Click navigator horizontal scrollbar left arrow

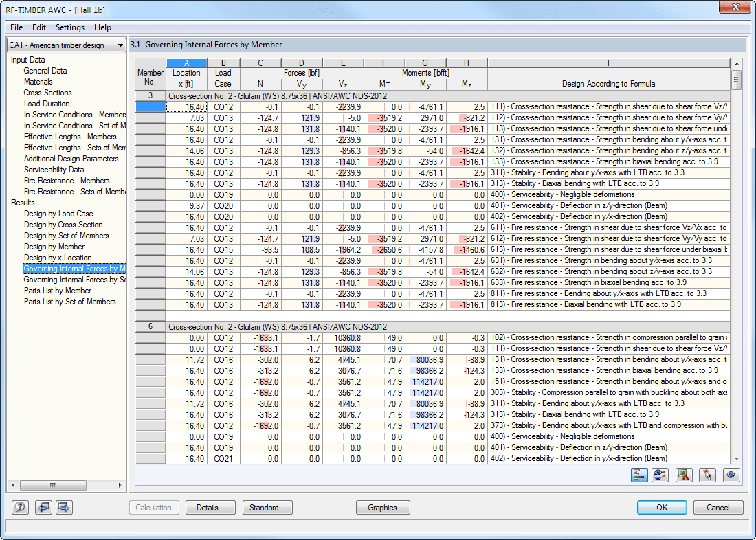point(13,485)
